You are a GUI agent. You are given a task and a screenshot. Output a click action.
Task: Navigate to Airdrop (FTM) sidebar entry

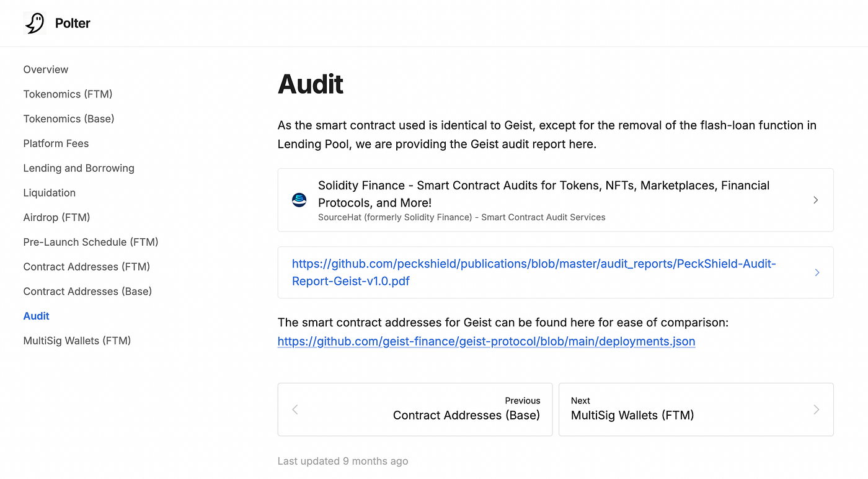(57, 217)
